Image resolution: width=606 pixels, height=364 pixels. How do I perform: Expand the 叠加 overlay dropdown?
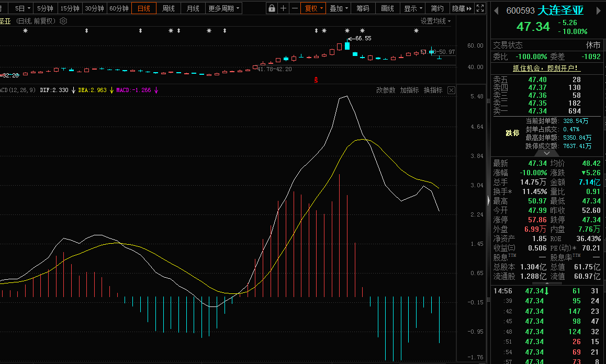(339, 8)
